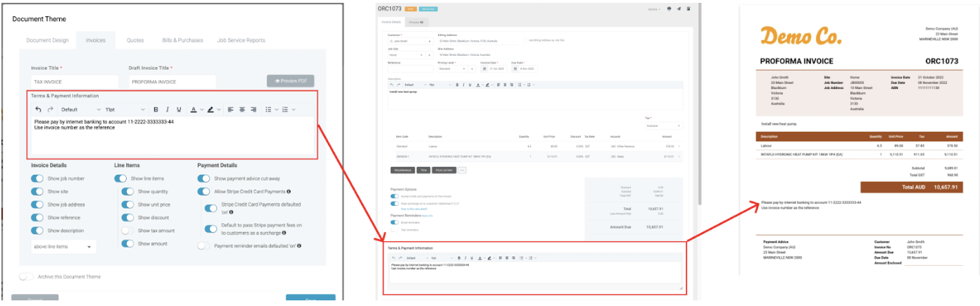The image size is (980, 306).
Task: Open Preview tab on invoice ORC1073
Action: (x=417, y=23)
